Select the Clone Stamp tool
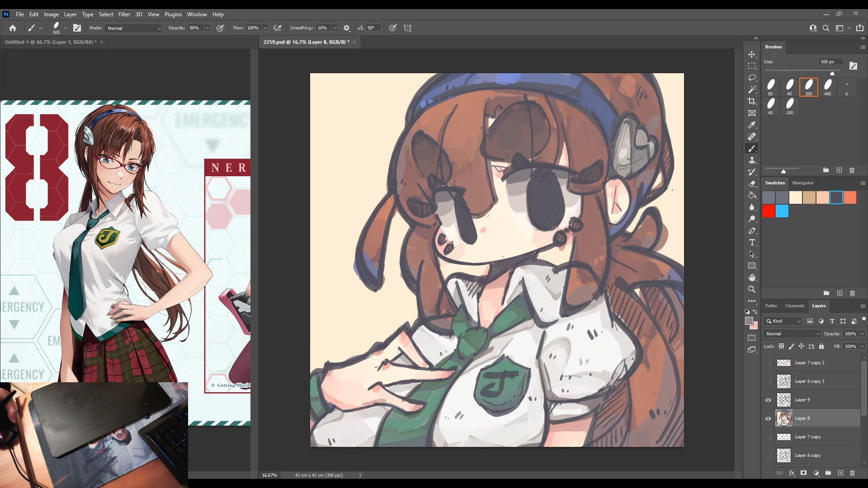 click(x=752, y=160)
